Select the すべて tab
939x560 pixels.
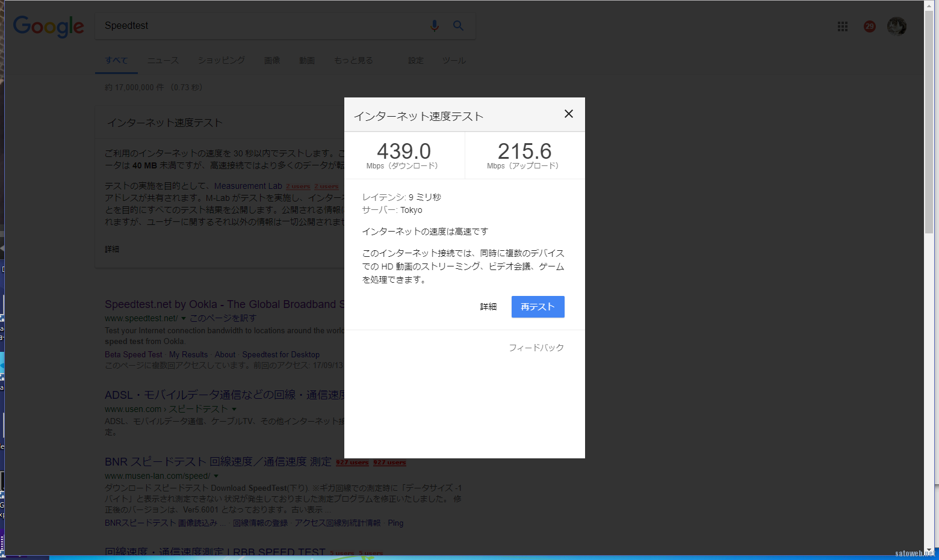[x=116, y=60]
